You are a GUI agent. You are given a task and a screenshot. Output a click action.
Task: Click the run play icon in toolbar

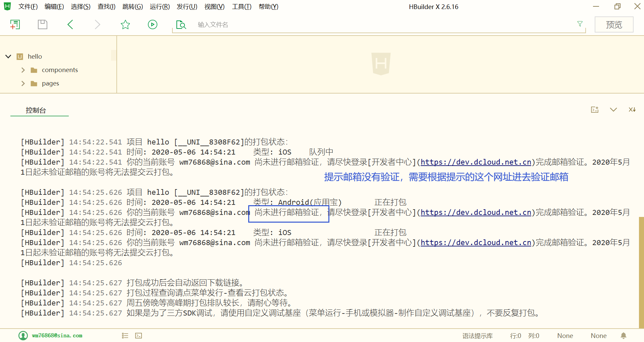[x=153, y=24]
